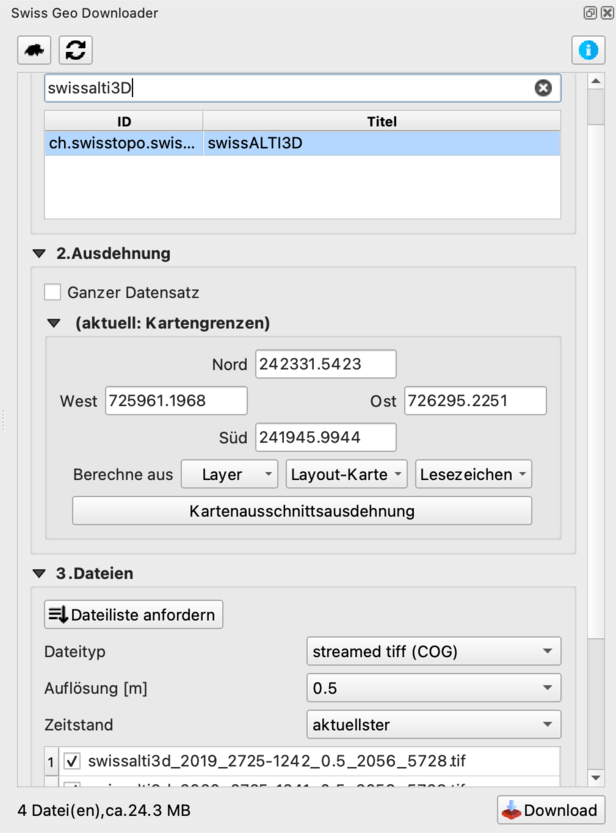Open the Layer dropdown menu button

229,475
